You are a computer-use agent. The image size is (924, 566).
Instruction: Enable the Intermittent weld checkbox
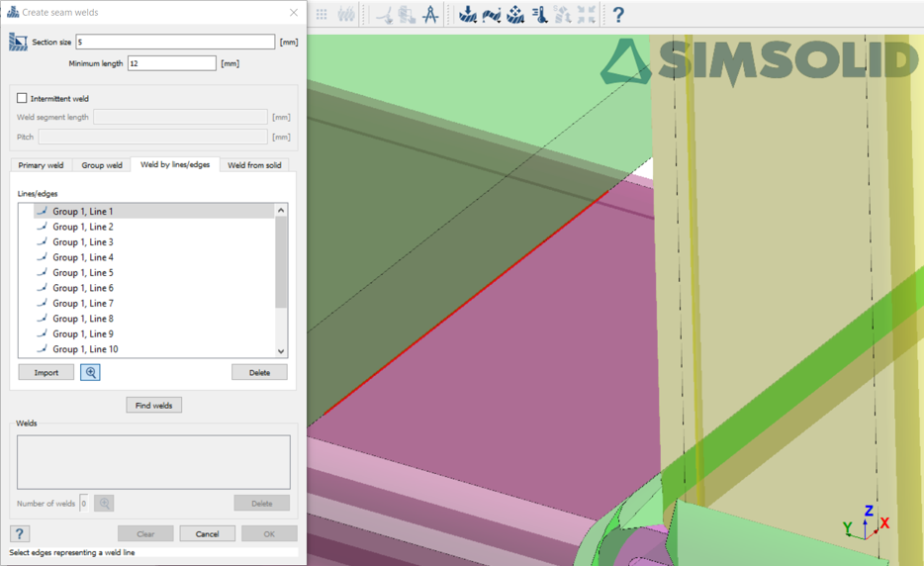pyautogui.click(x=23, y=99)
